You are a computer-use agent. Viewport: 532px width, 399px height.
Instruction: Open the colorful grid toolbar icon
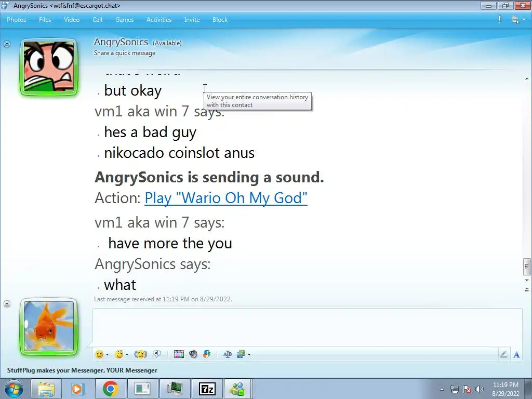coord(179,354)
